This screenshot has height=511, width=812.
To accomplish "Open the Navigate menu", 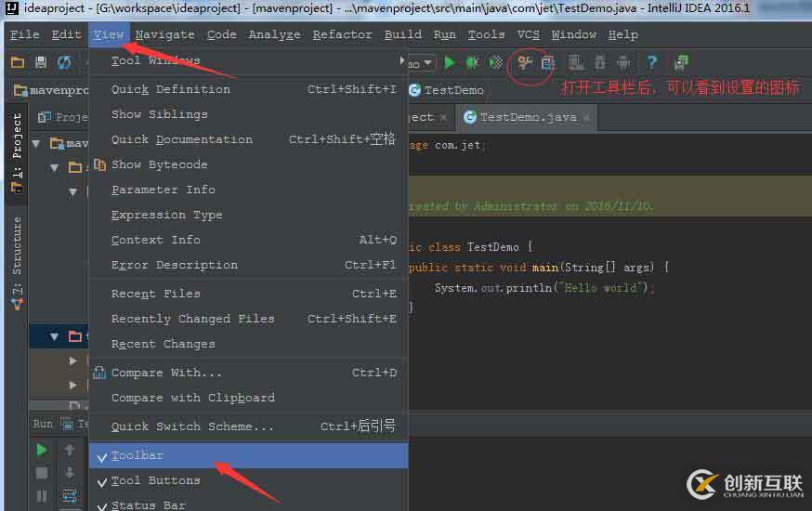I will click(164, 34).
